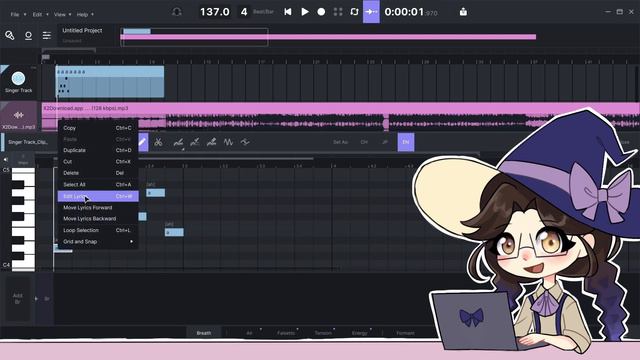The height and width of the screenshot is (360, 640).
Task: Click the four-square fullscreen icon in transport
Action: (x=338, y=12)
